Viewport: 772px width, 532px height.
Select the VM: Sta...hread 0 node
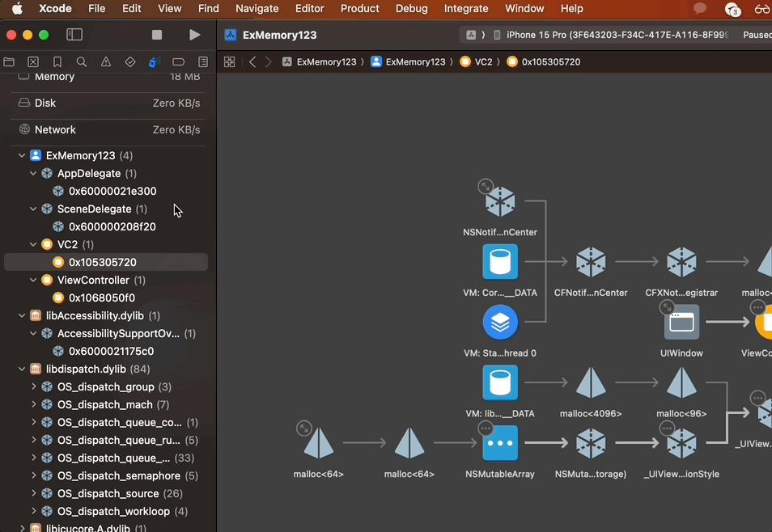tap(500, 323)
